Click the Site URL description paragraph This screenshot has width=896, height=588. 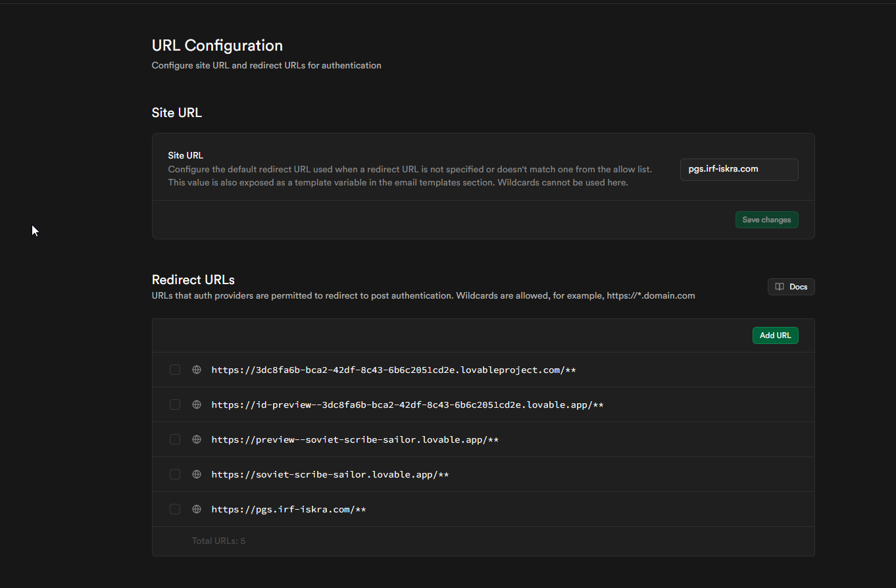point(410,176)
